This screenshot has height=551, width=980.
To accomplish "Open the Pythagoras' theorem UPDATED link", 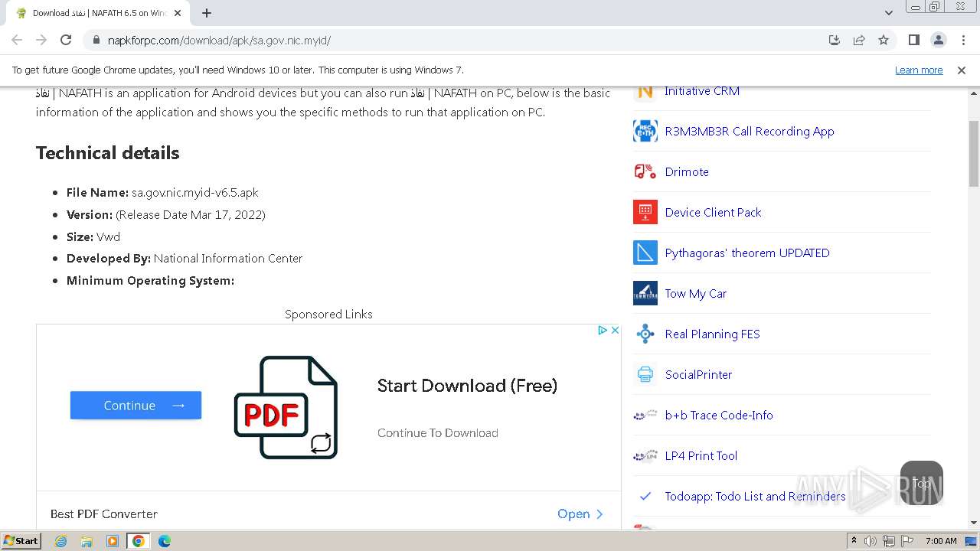I will click(747, 253).
